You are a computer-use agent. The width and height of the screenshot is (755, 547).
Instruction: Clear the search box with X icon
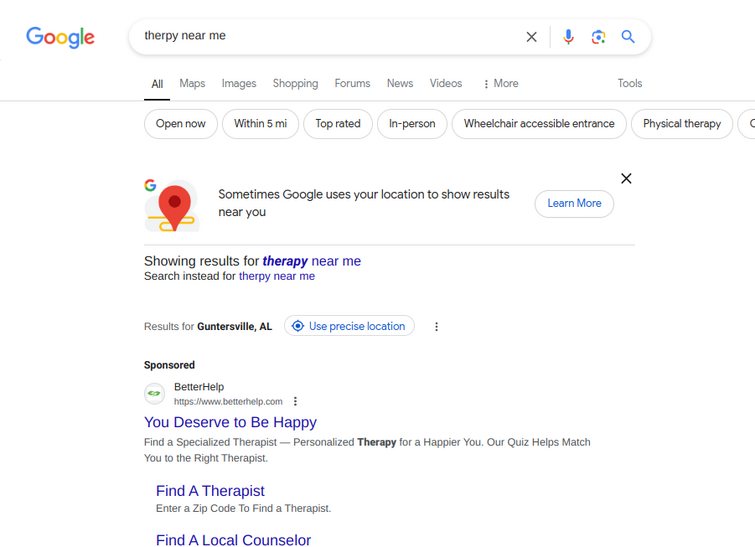tap(531, 37)
